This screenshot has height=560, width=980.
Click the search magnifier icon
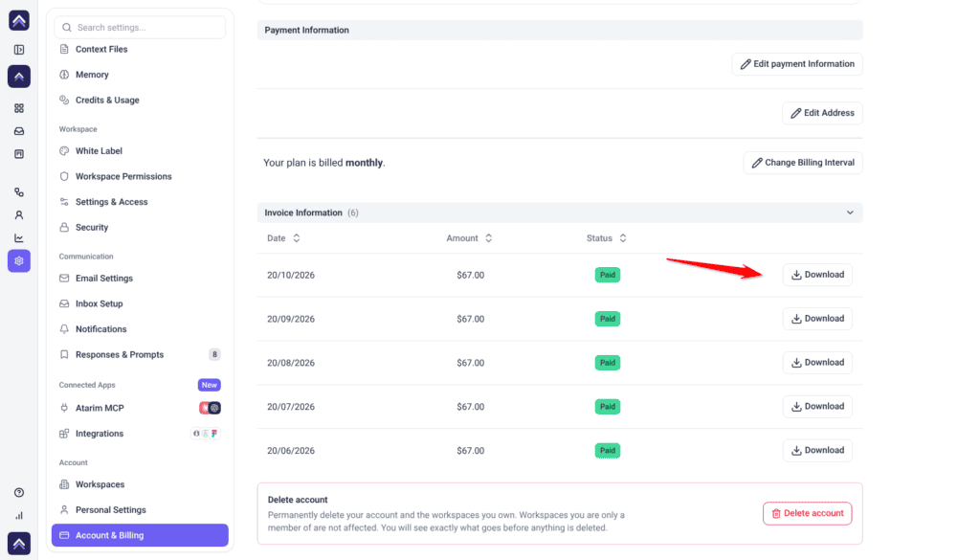pos(67,28)
